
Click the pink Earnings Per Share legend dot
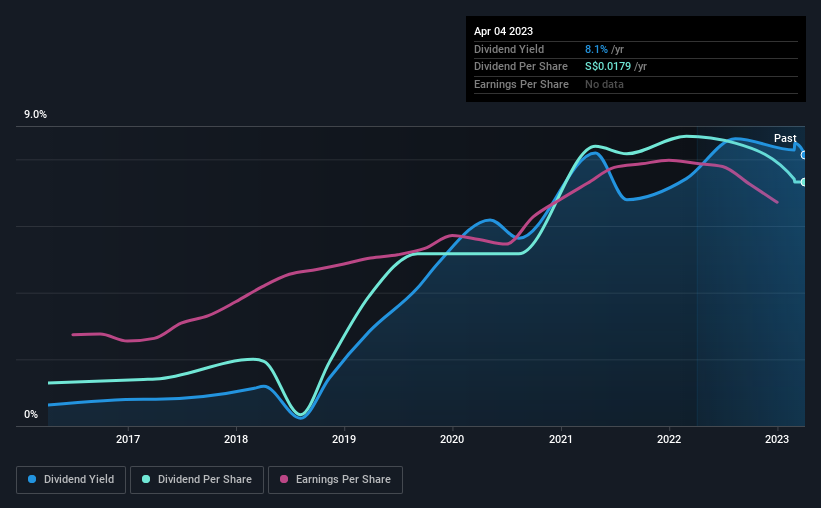point(284,479)
